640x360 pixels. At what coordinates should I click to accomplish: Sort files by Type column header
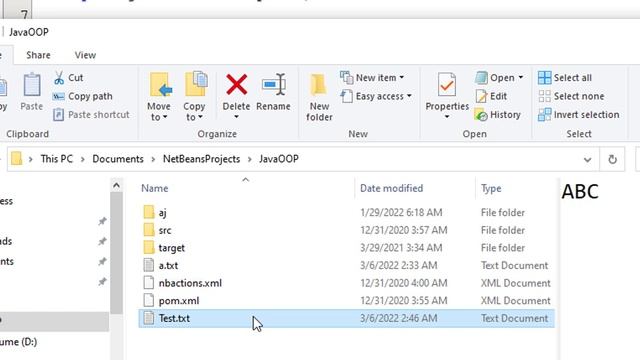491,188
